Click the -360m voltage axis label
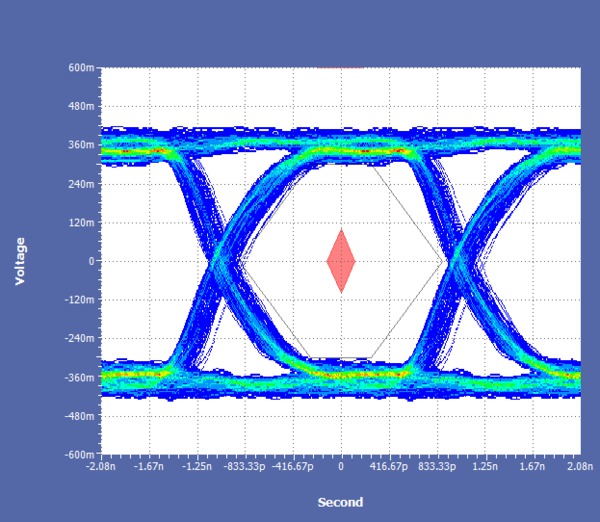 (x=80, y=377)
